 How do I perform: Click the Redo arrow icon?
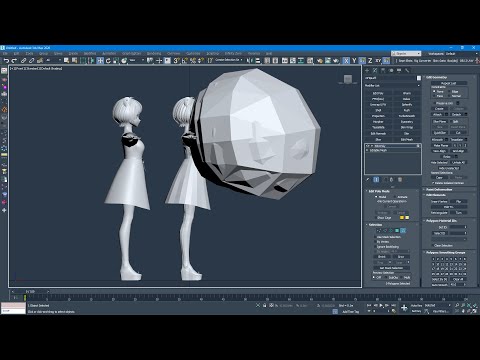pos(14,60)
